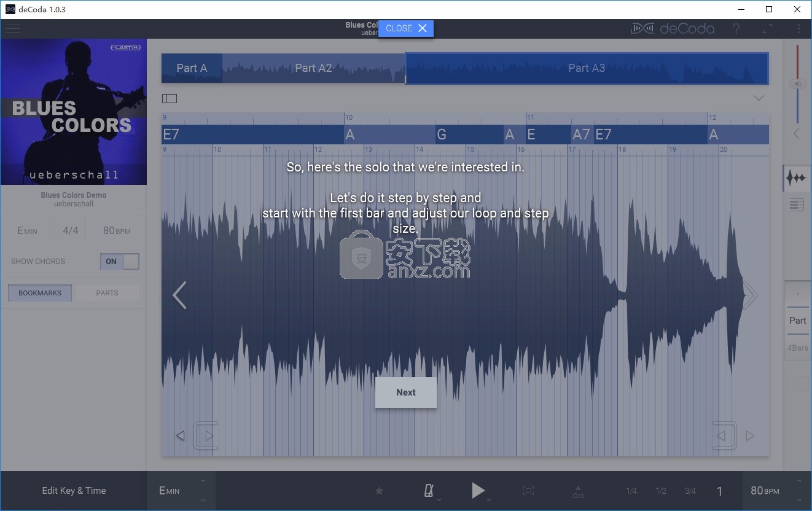Select the Part A3 section
812x511 pixels.
587,68
